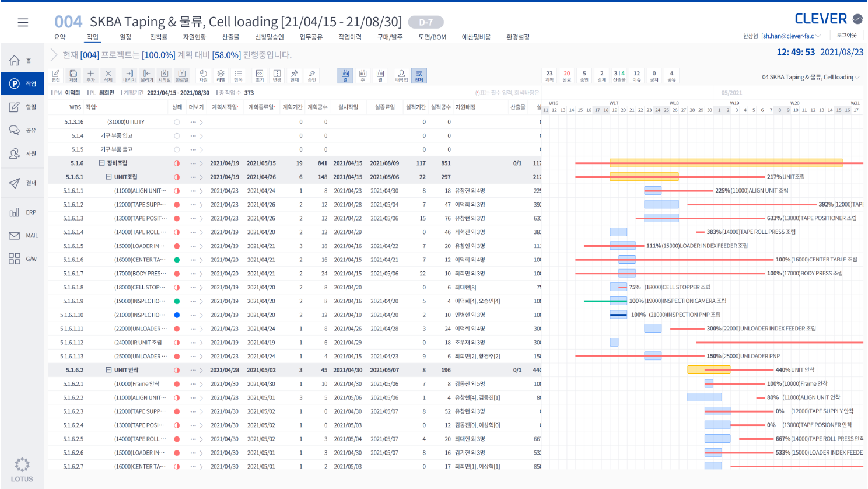
Task: Collapse the UNIT 안착 group row
Action: pyautogui.click(x=108, y=370)
